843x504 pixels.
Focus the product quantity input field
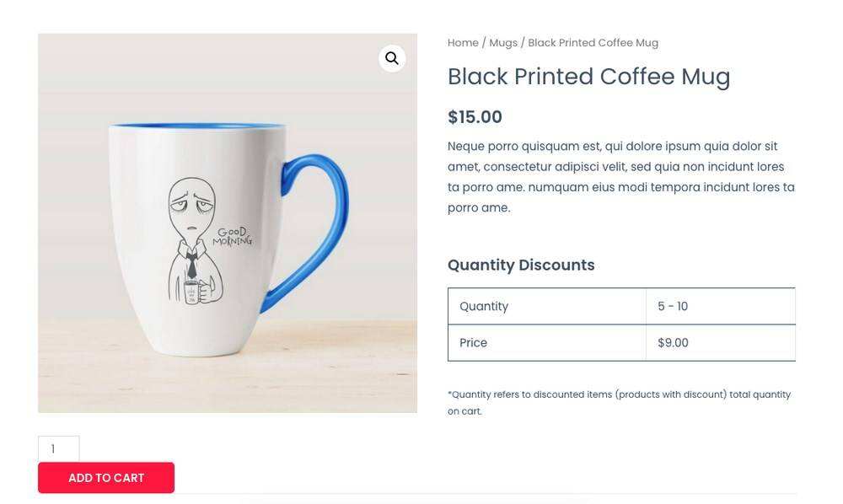click(x=59, y=449)
